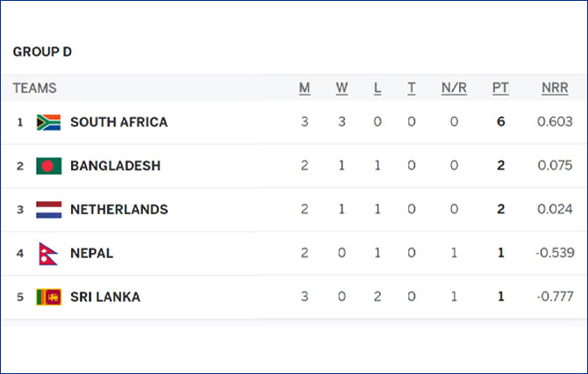The height and width of the screenshot is (374, 588).
Task: Open the SOUTH AFRICA team name
Action: 118,122
